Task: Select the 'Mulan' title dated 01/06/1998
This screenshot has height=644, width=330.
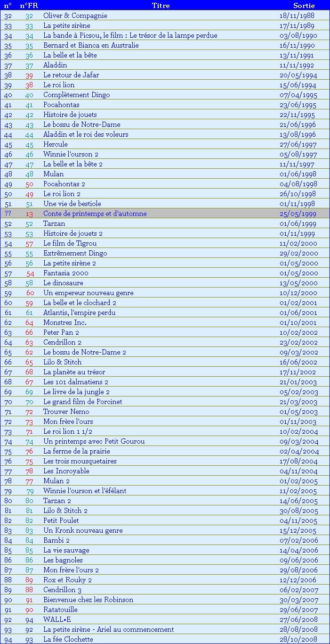Action: [x=54, y=174]
